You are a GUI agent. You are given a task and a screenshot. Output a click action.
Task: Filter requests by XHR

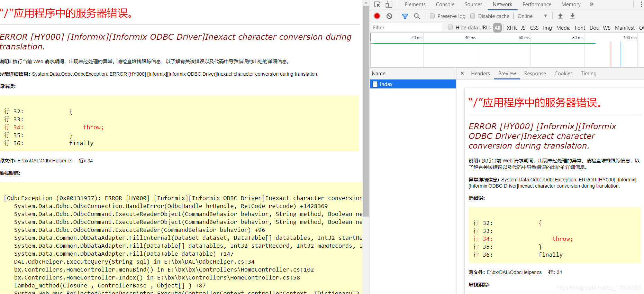pos(511,28)
